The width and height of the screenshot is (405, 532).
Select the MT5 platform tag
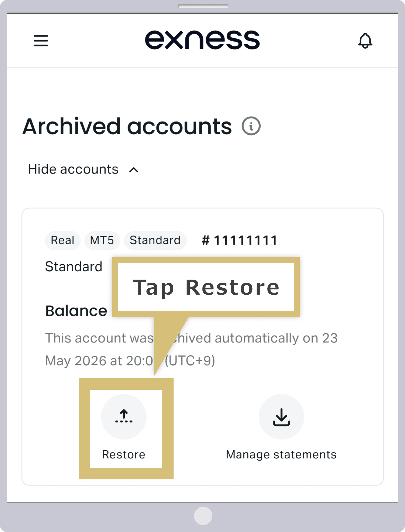[102, 240]
